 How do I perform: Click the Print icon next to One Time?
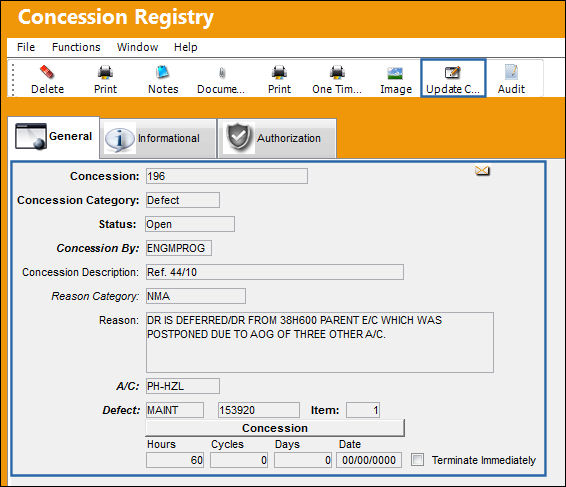point(279,72)
